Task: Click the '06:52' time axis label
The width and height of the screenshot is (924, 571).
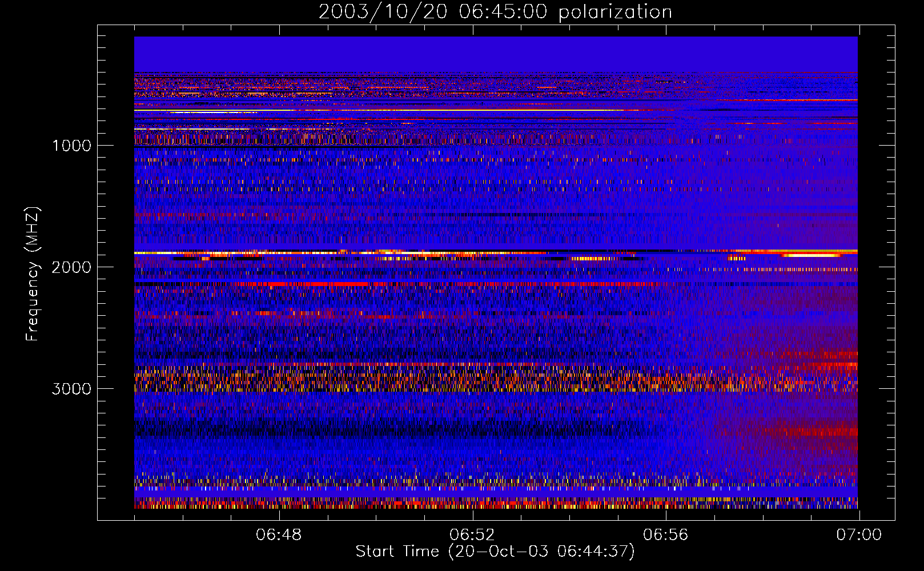Action: click(472, 535)
